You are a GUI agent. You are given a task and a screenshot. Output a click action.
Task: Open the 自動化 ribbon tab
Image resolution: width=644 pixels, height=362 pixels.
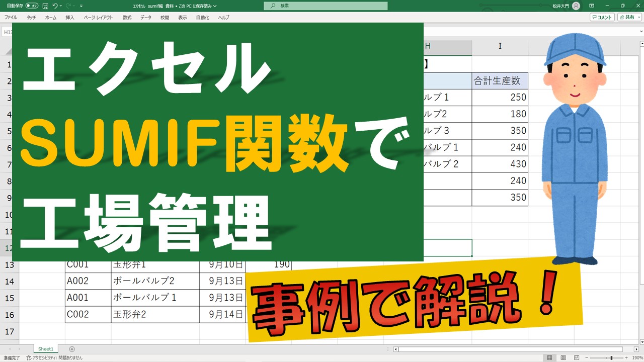coord(203,17)
